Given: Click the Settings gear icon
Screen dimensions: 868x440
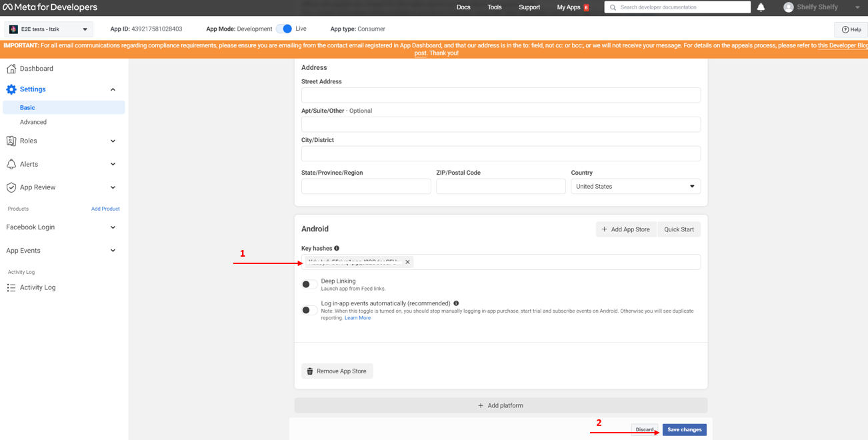Looking at the screenshot, I should pos(11,89).
